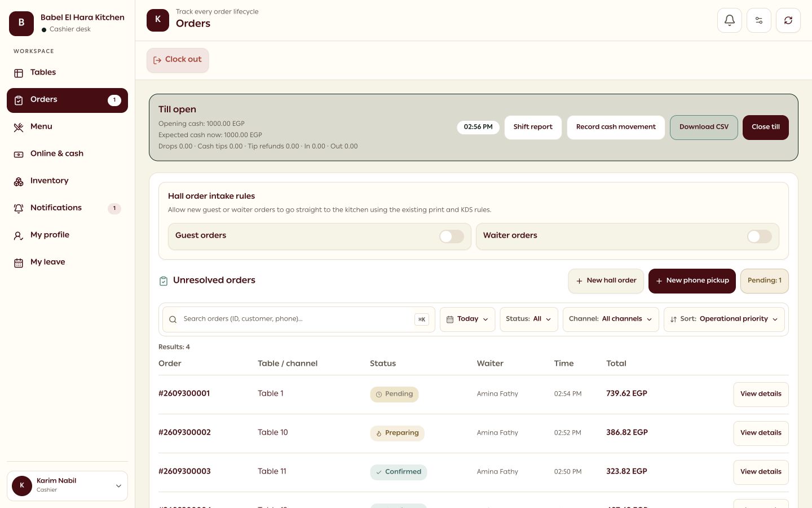The image size is (812, 508).
Task: Open the Shift report
Action: (x=533, y=127)
